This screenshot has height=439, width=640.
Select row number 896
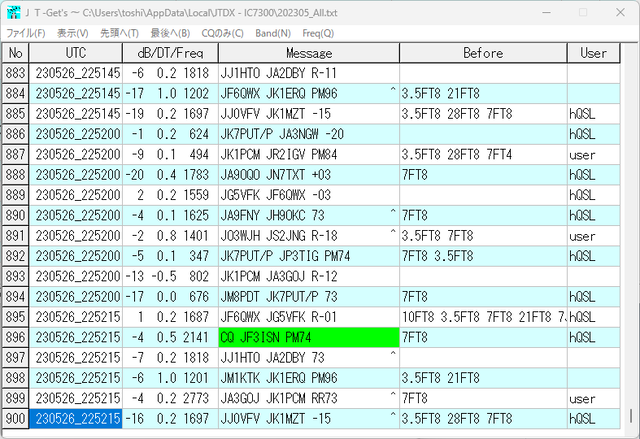[x=16, y=337]
